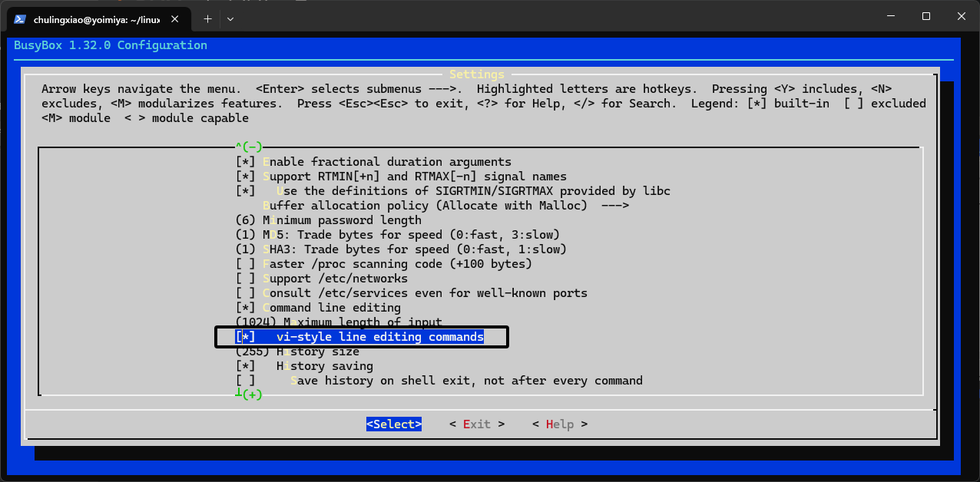This screenshot has height=482, width=980.
Task: Select Minimum password length option
Action: [329, 220]
